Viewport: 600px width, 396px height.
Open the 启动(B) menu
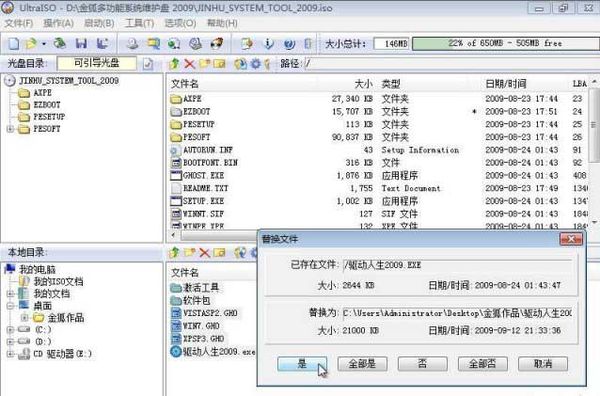tap(99, 23)
